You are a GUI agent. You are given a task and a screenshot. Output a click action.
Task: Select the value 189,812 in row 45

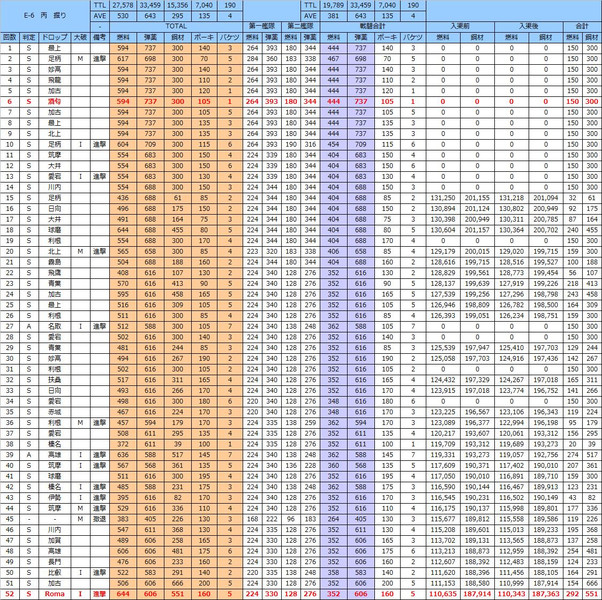point(477,519)
